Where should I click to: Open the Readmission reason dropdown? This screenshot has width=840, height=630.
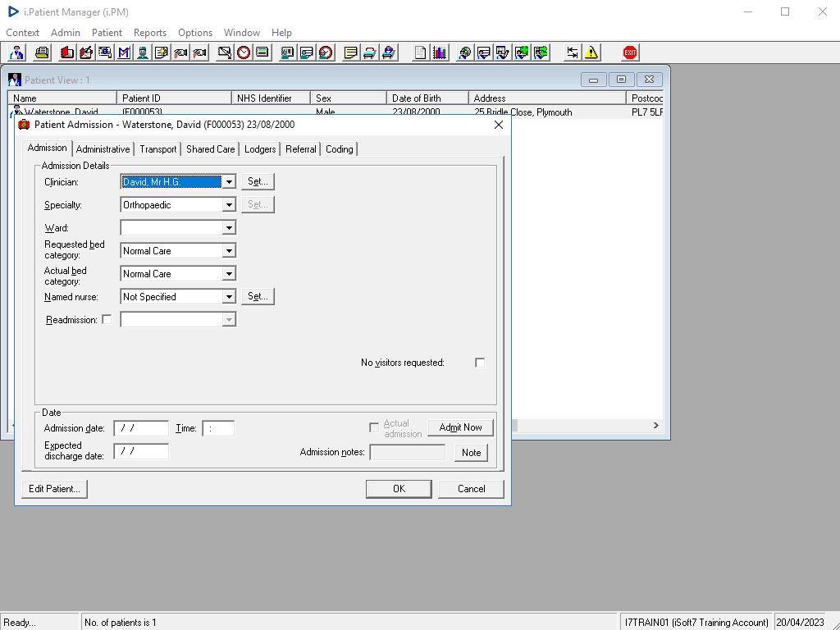[230, 321]
